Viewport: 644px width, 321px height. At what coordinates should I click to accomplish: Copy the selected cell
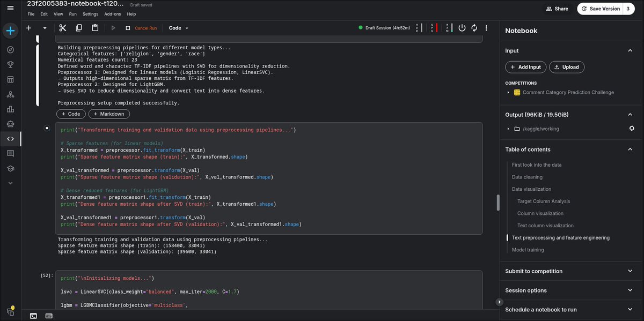pyautogui.click(x=79, y=28)
